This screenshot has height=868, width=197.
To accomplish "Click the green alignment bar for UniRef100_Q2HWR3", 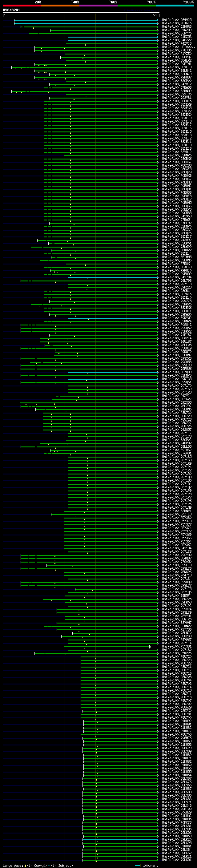I will [x=90, y=26].
